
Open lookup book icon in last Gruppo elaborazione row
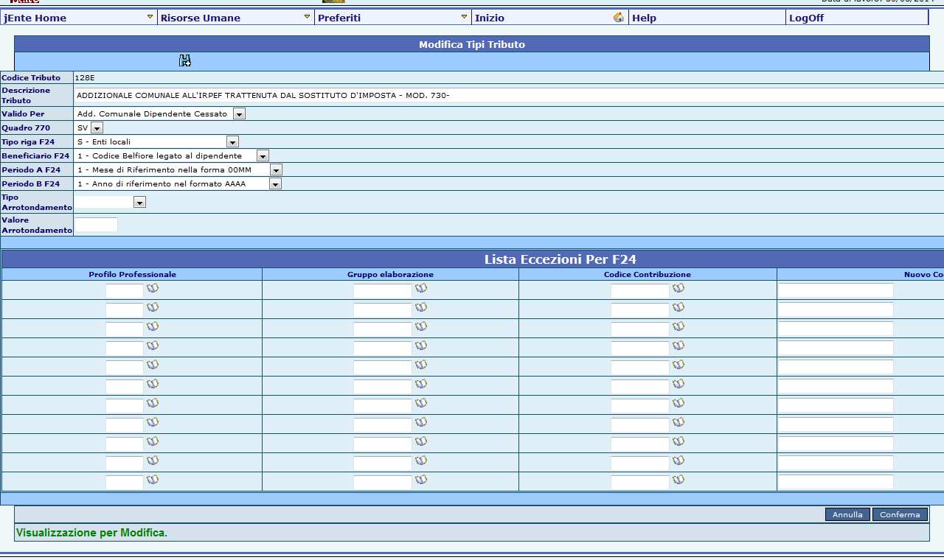421,480
